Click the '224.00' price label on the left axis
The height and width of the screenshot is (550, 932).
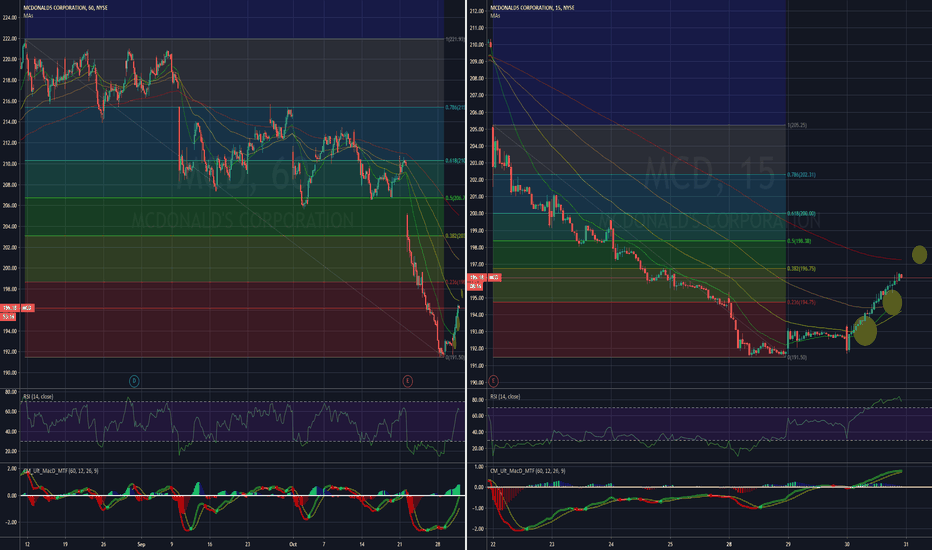pyautogui.click(x=10, y=18)
